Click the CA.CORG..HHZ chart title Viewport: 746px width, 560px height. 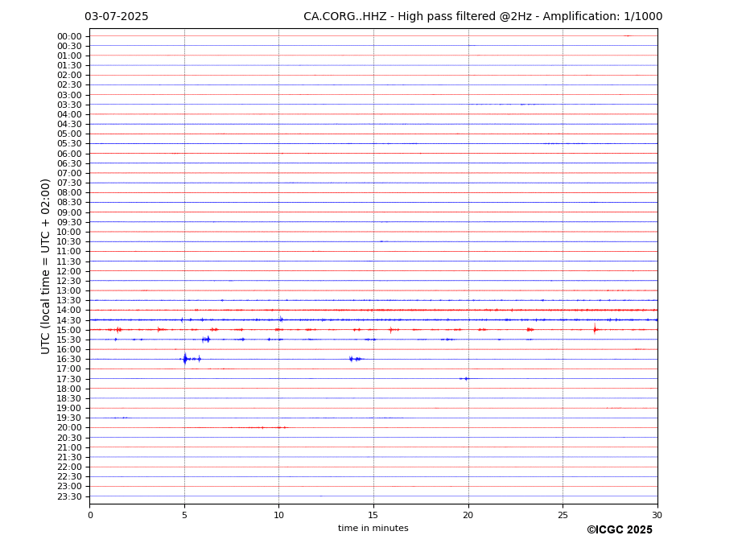[483, 17]
